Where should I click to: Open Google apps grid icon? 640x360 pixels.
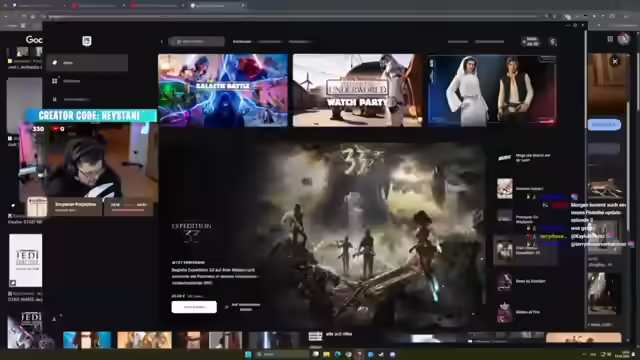[610, 39]
